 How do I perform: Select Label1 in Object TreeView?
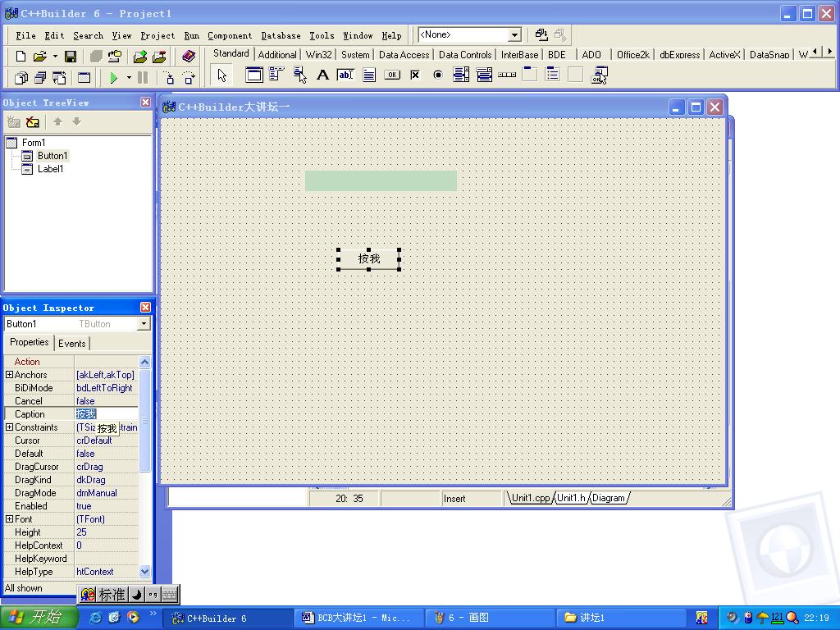pos(50,169)
